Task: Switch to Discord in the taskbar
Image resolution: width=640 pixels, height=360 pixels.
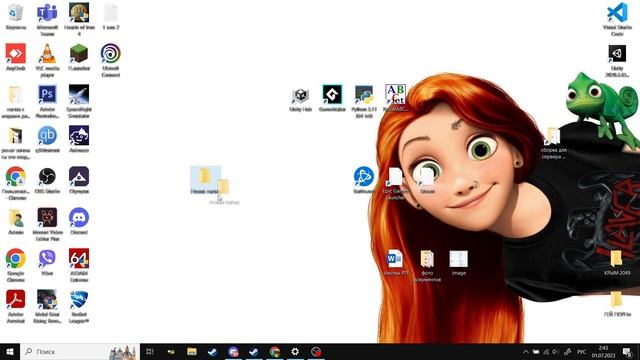Action: click(x=233, y=351)
